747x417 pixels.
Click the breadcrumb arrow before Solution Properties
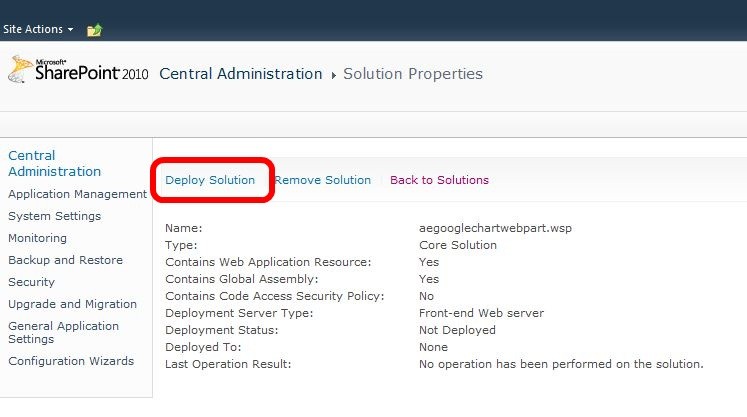tap(333, 75)
